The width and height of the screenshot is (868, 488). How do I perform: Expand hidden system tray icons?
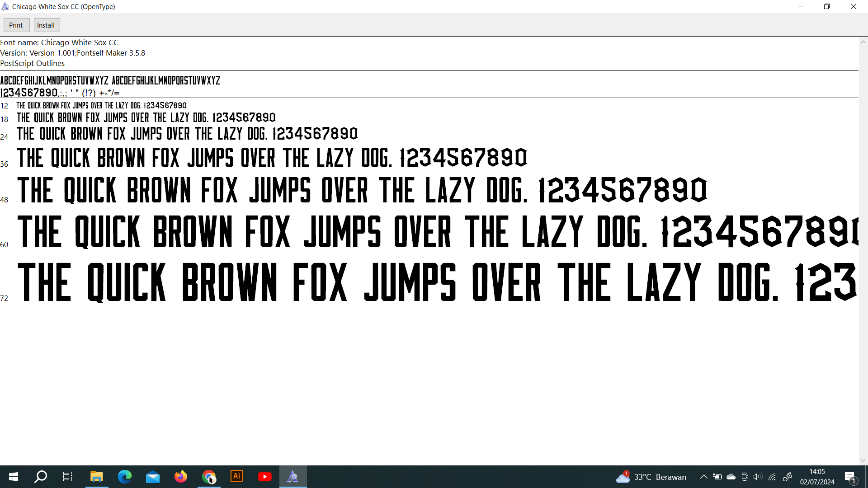click(703, 477)
